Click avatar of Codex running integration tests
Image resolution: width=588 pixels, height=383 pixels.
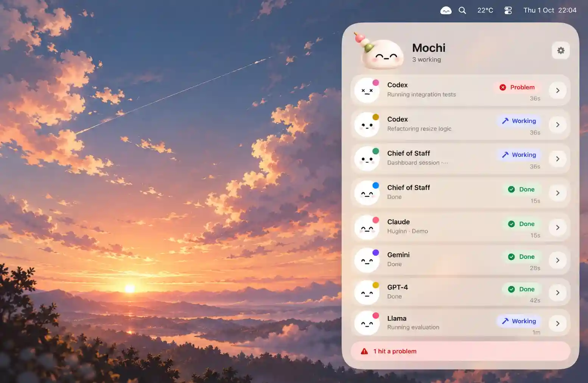(367, 90)
